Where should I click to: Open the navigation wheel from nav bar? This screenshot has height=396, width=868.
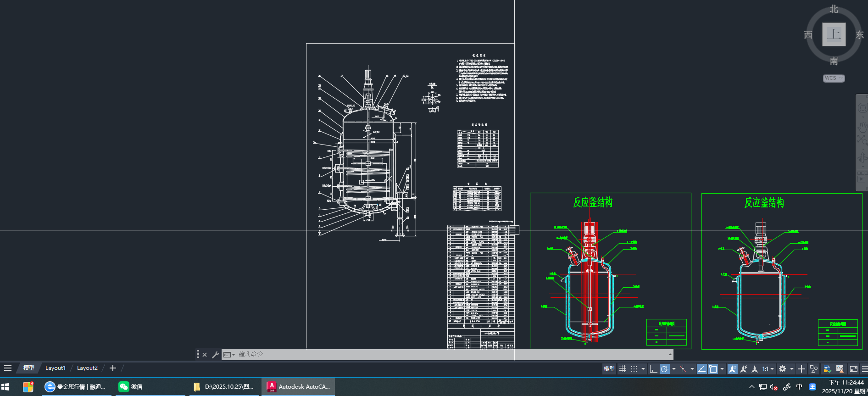click(x=862, y=108)
